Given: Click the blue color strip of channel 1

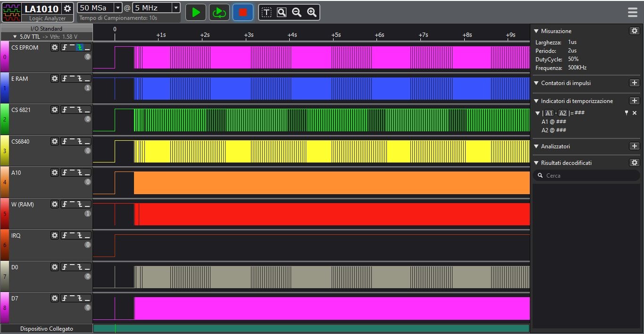Looking at the screenshot, I should [x=5, y=87].
